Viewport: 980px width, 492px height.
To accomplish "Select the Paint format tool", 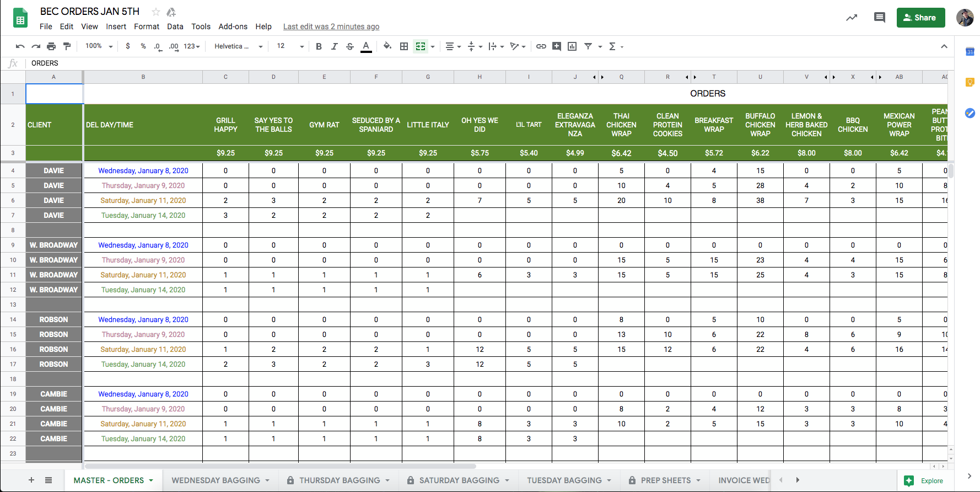I will [x=67, y=46].
